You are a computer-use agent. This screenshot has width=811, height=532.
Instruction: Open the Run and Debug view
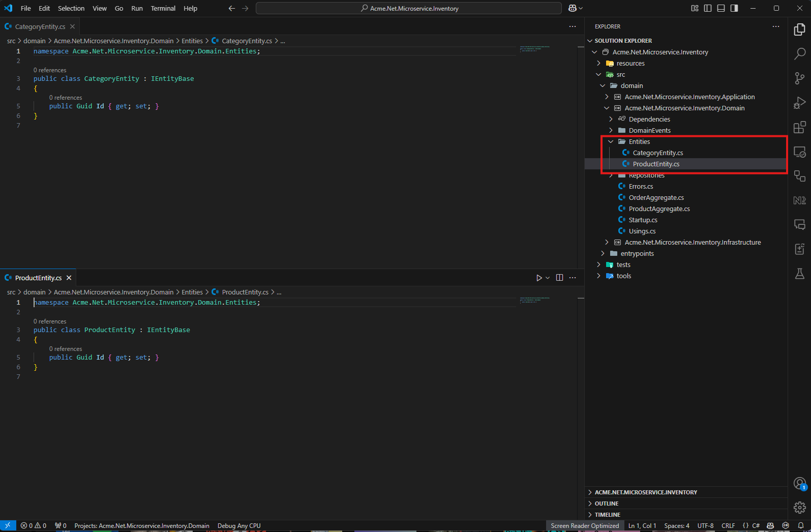pos(799,103)
